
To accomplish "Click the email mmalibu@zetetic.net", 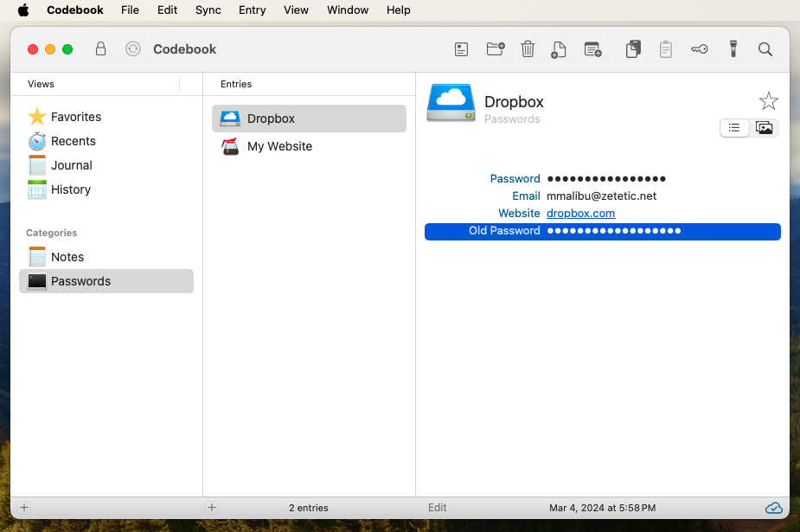I will pos(602,195).
